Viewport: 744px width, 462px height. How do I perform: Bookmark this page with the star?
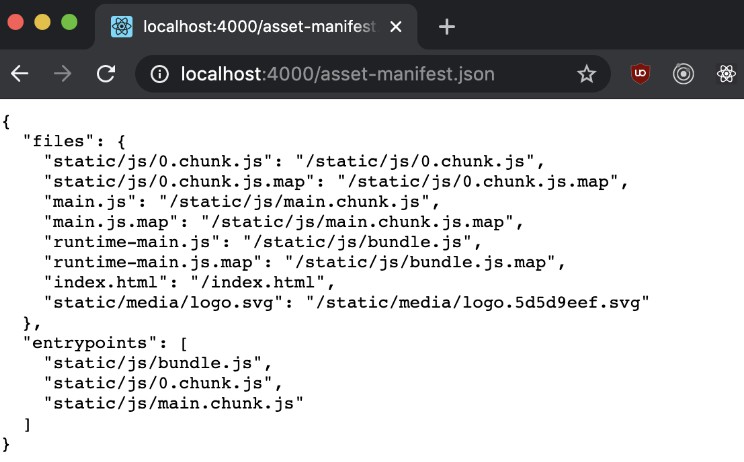pos(587,74)
